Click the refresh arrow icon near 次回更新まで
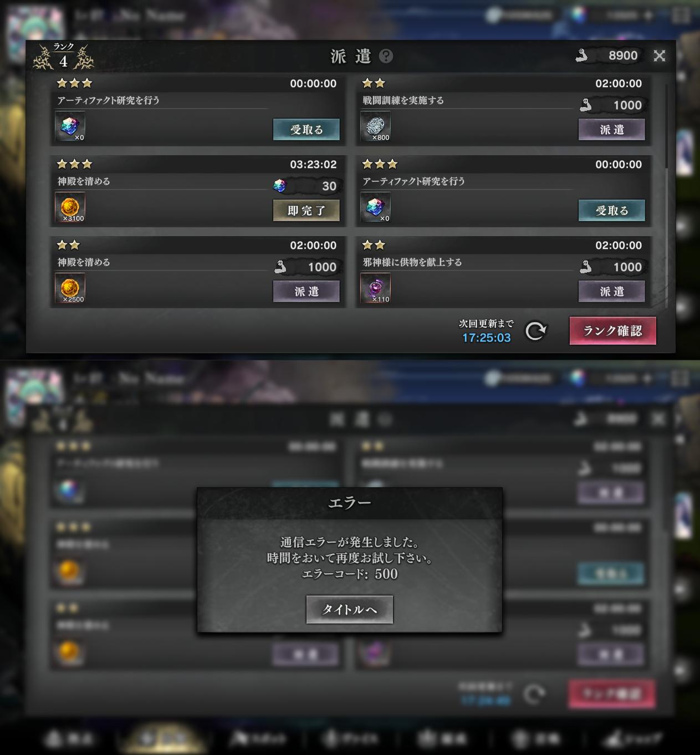This screenshot has width=700, height=755. point(536,331)
